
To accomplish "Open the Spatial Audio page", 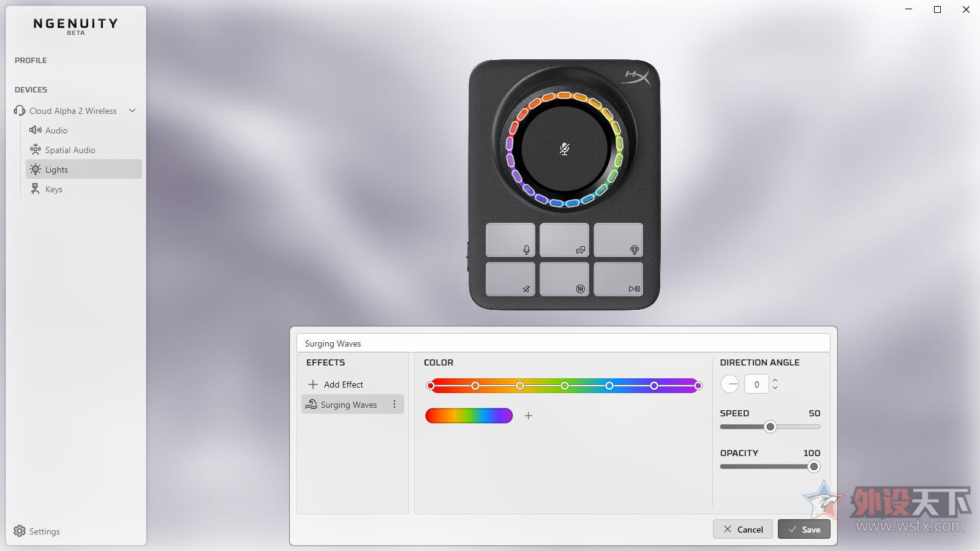I will (x=84, y=150).
